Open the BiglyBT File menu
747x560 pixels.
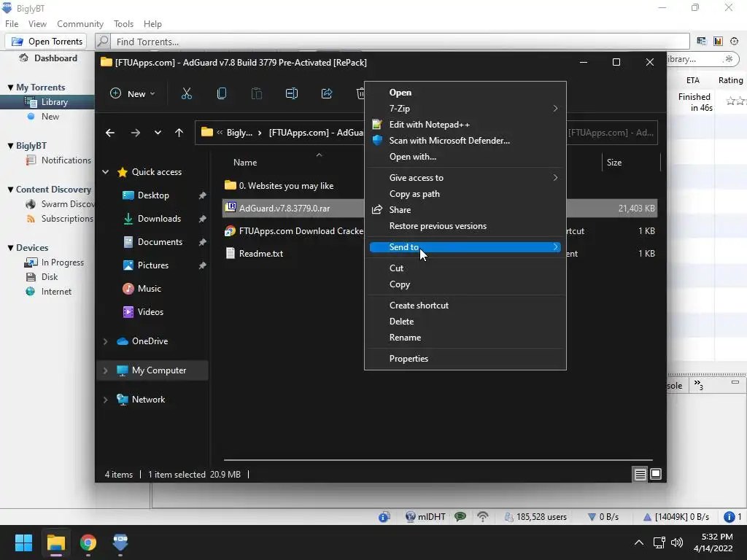point(12,24)
